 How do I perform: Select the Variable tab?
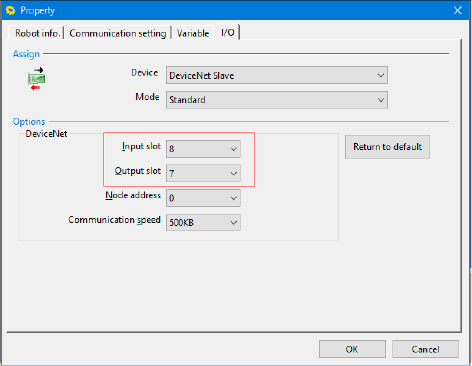pyautogui.click(x=193, y=33)
